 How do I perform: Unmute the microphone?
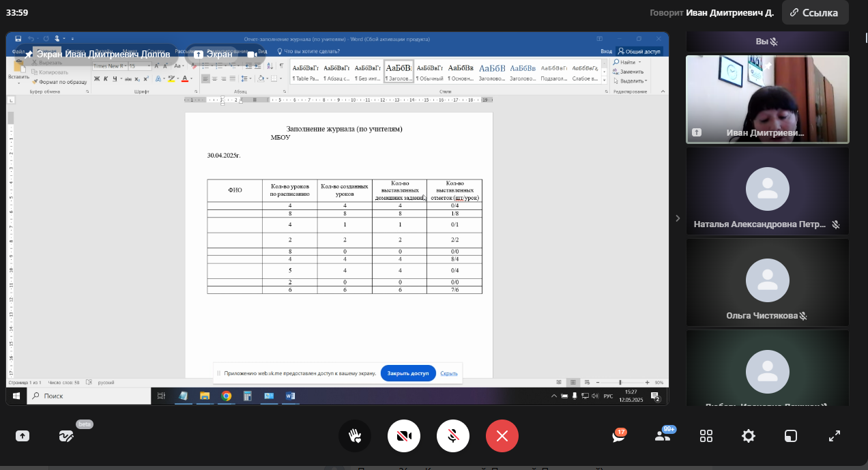[452, 436]
